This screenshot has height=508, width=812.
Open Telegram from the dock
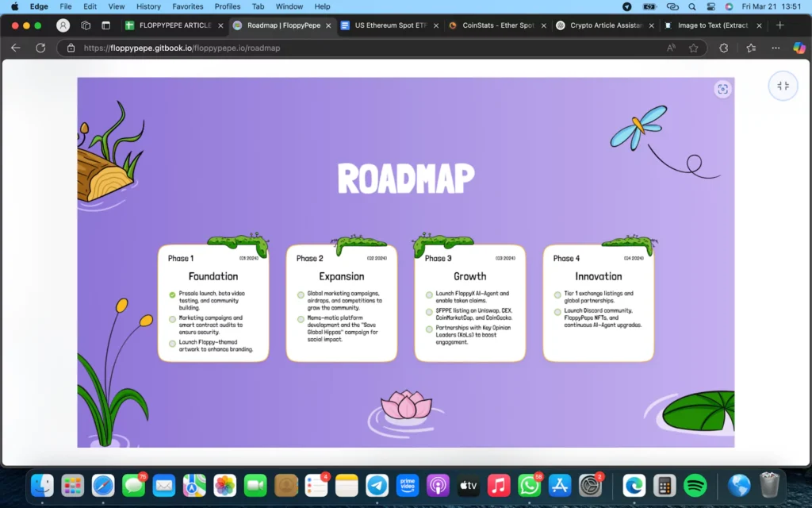coord(377,486)
